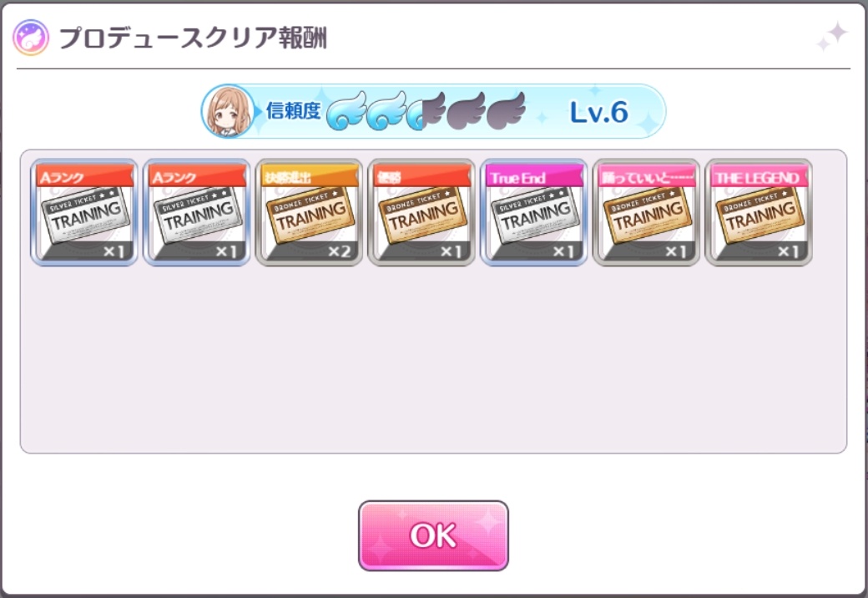The width and height of the screenshot is (868, 598).
Task: Click the プロデュースクリア報酬 title text
Action: (193, 38)
